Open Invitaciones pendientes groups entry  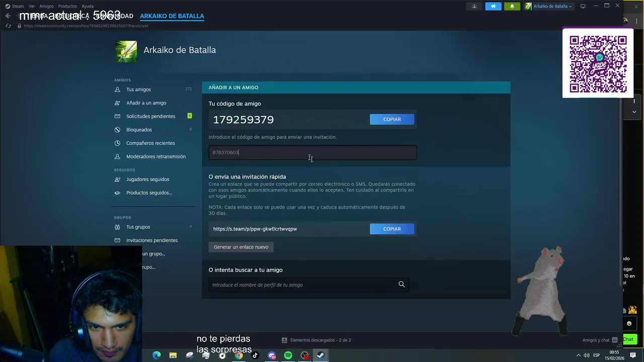[x=152, y=240]
